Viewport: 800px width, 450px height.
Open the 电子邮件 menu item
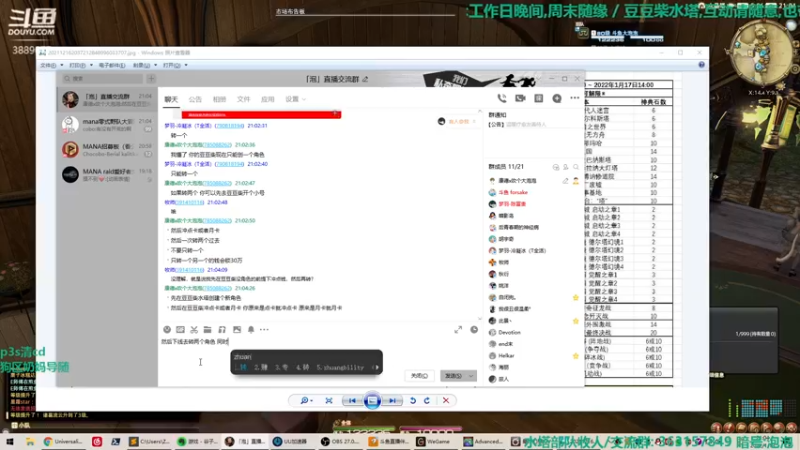[x=112, y=65]
